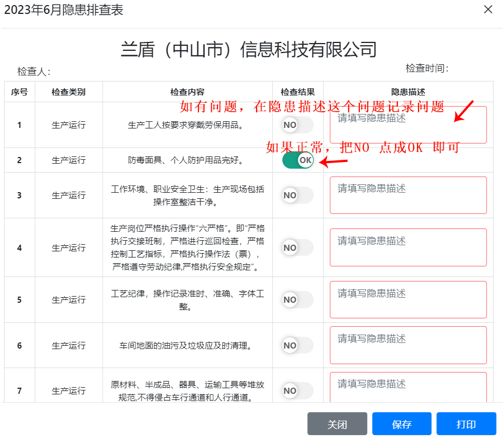Screen dimensions: 503x448
Task: Save the form with 保存 button
Action: [402, 424]
